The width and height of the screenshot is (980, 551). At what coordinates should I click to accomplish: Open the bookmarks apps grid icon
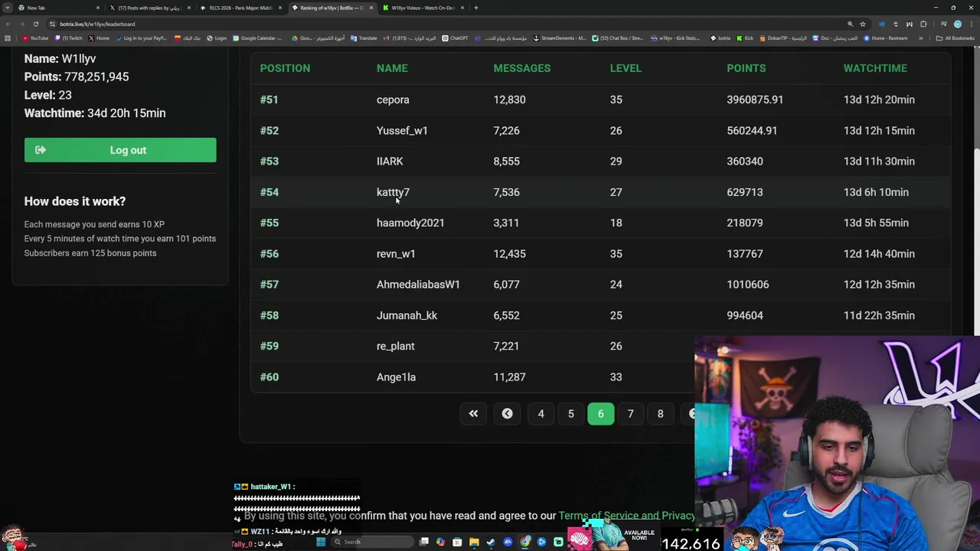point(8,37)
